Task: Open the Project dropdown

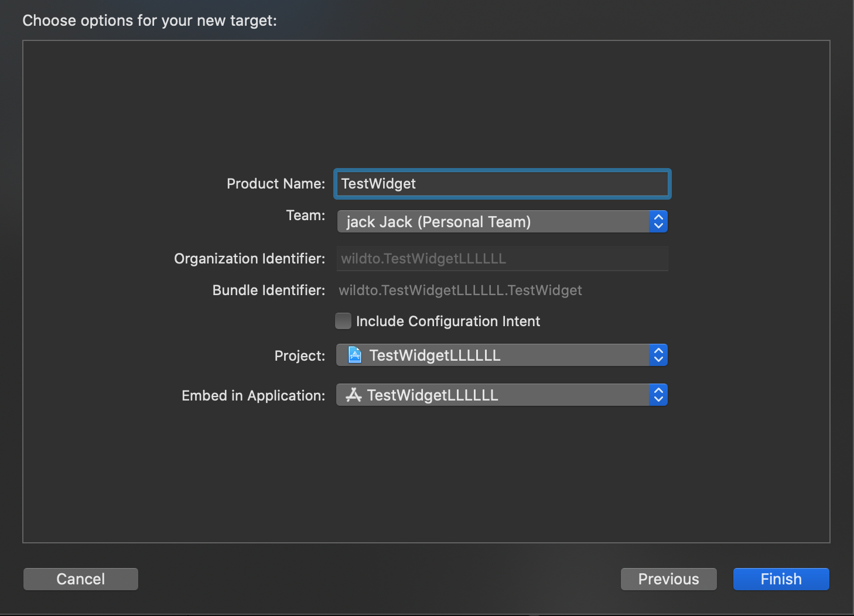Action: [502, 355]
